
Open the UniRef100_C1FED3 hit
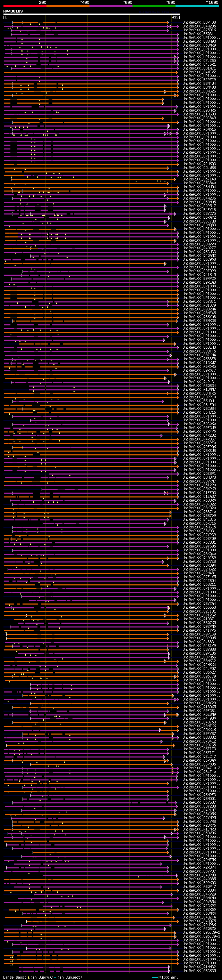coord(199,493)
